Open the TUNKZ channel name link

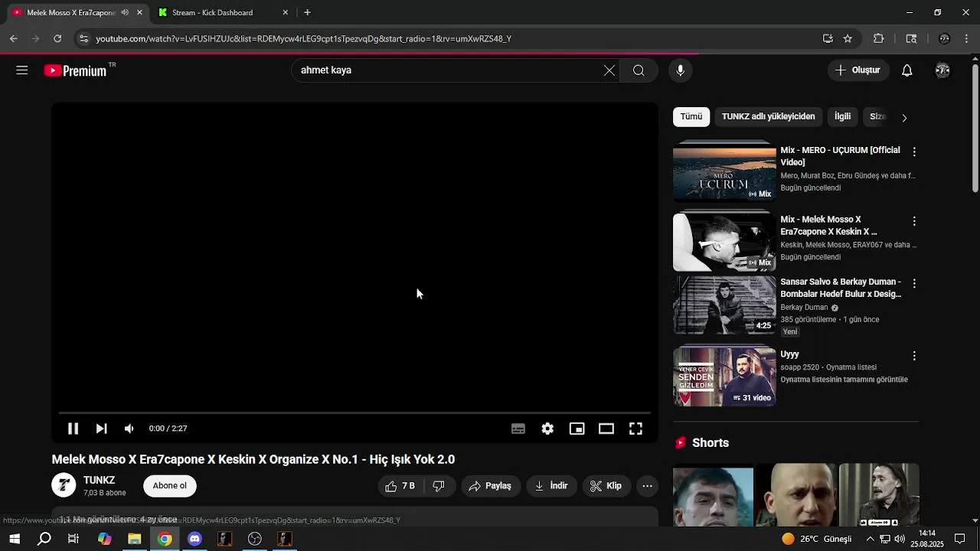point(100,480)
